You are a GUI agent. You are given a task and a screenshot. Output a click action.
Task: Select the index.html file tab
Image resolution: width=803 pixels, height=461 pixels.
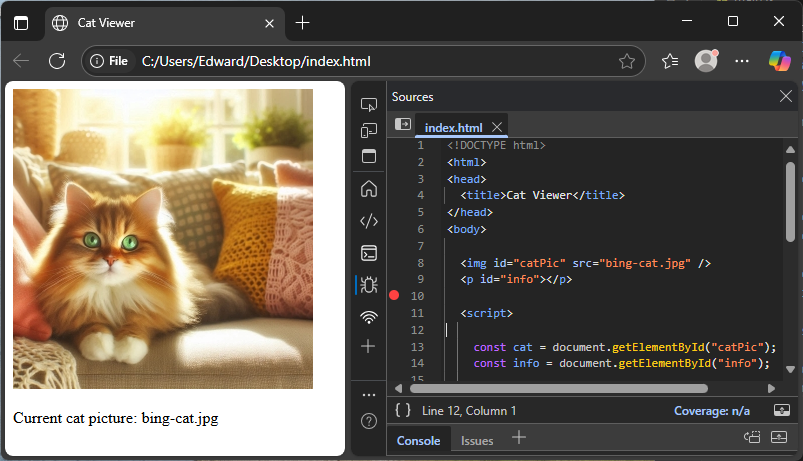coord(453,128)
